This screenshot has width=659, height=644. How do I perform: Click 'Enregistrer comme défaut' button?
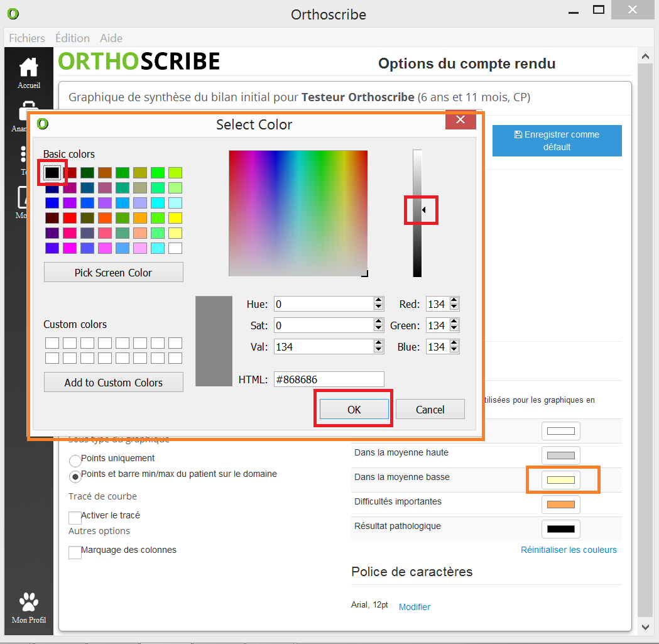(557, 141)
